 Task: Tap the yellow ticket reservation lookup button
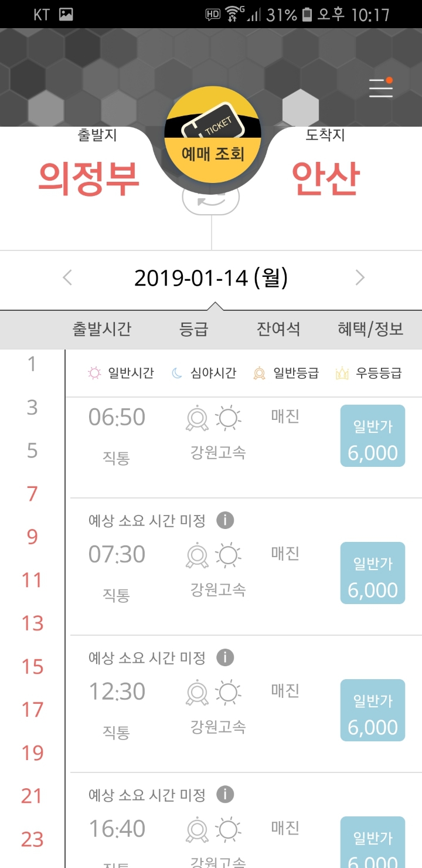coord(212,137)
